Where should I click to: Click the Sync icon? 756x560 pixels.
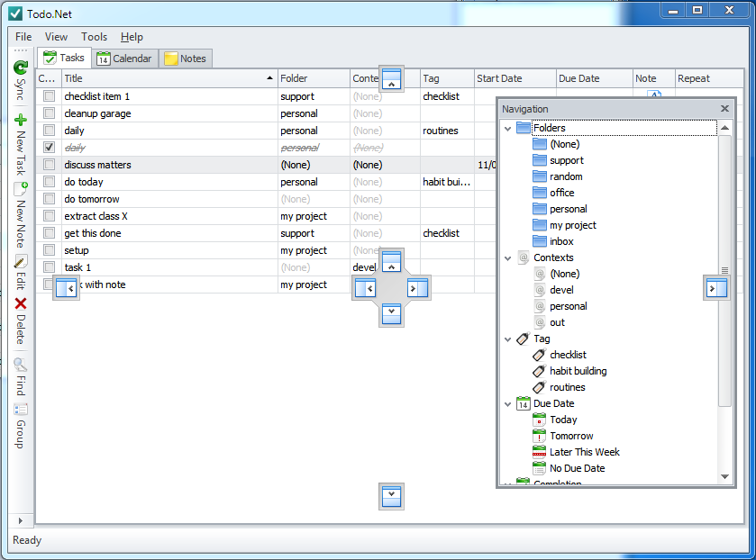click(20, 68)
